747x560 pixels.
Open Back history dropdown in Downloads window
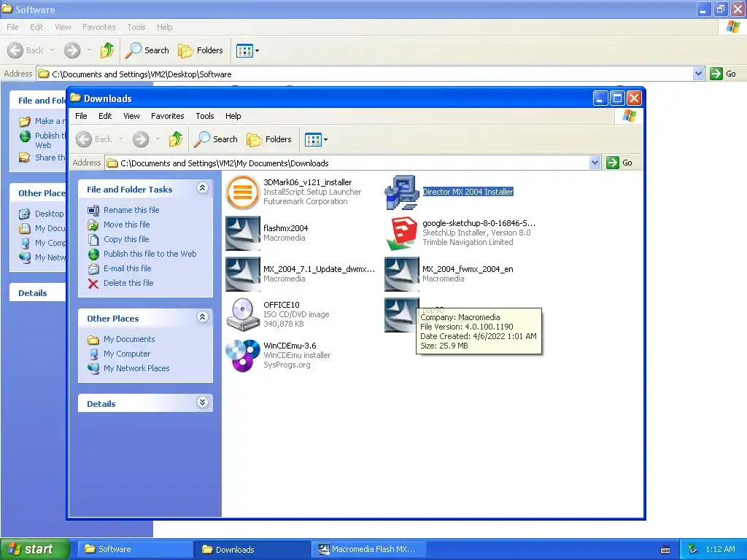[120, 139]
